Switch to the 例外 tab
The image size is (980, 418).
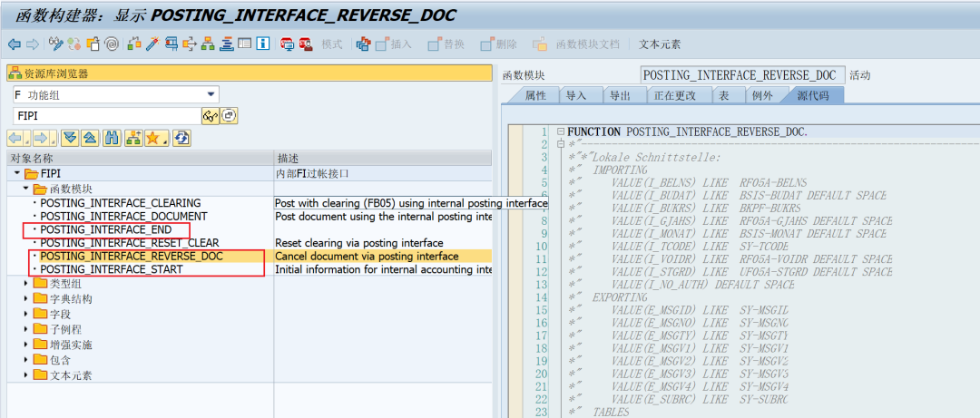coord(762,95)
